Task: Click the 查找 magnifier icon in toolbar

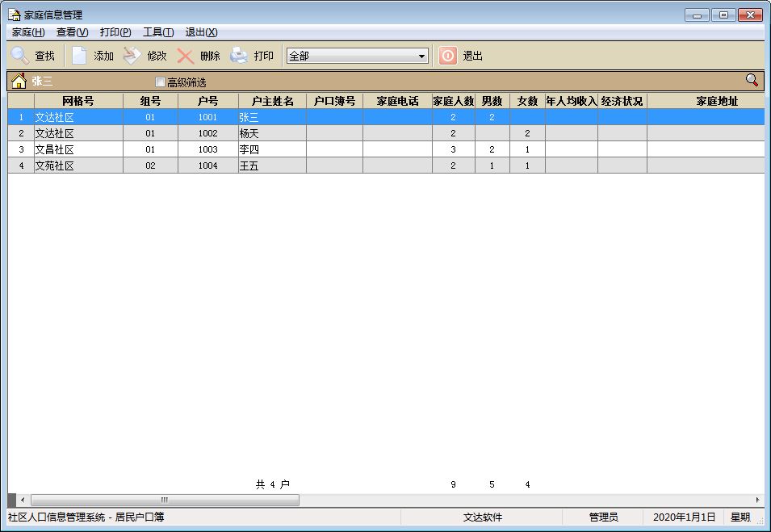Action: (x=20, y=56)
